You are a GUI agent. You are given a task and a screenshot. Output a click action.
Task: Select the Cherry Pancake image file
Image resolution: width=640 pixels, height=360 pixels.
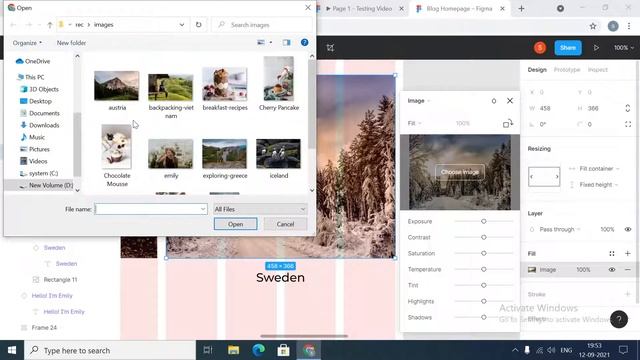[x=279, y=78]
